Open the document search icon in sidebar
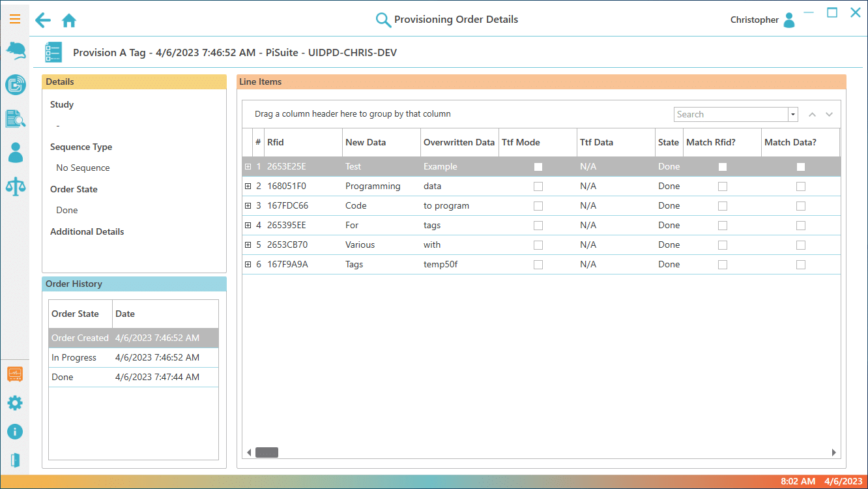 point(15,119)
